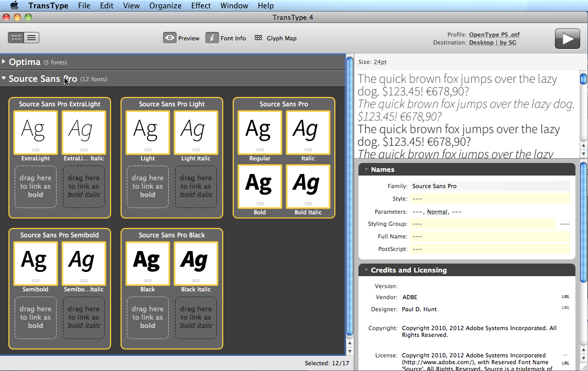Viewport: 588px width, 371px height.
Task: Open the Designer URL button
Action: [565, 308]
